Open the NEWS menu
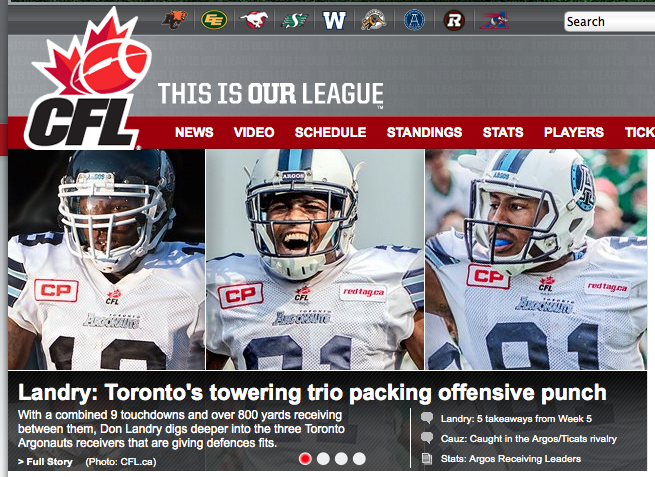655x477 pixels. click(194, 132)
